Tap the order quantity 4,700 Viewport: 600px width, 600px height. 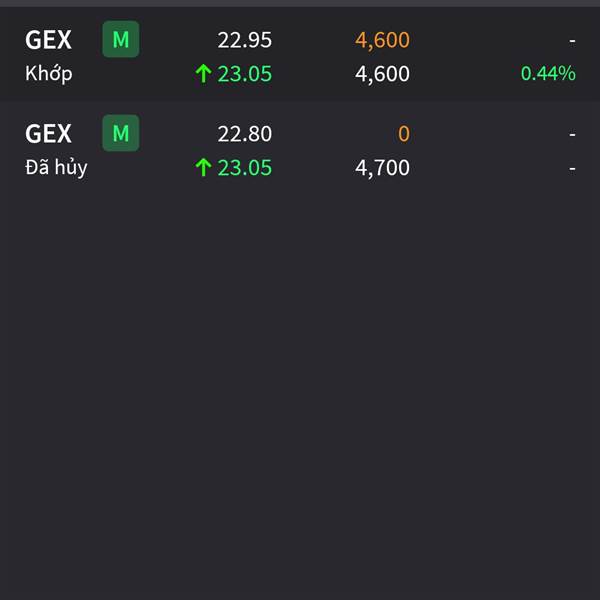[382, 168]
